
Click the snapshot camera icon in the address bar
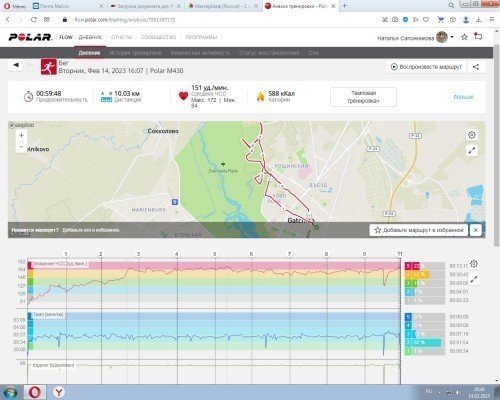(395, 20)
